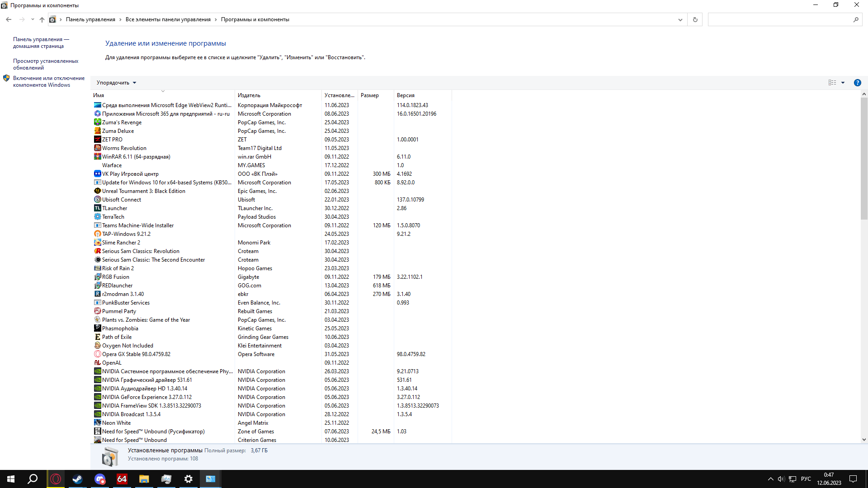The image size is (868, 488).
Task: Select the Worms Revolution icon
Action: tap(97, 148)
